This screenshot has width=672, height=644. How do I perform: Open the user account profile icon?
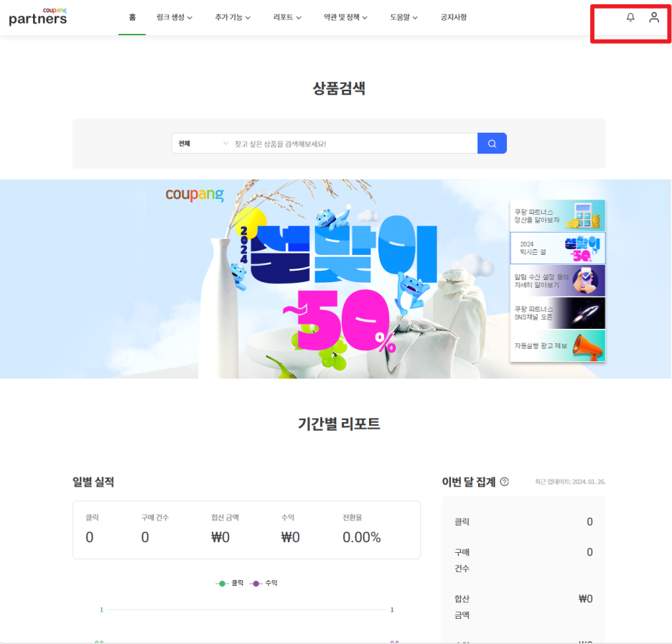click(653, 17)
